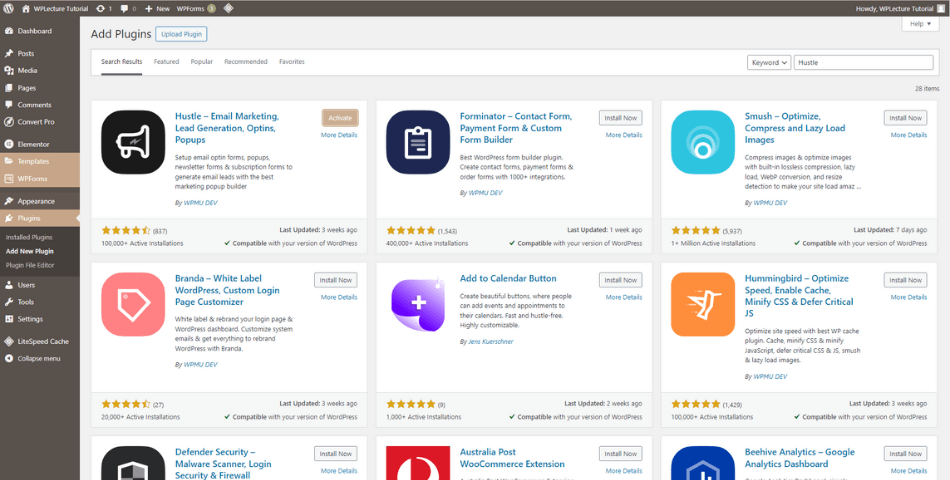This screenshot has width=950, height=480.
Task: Click the LiteSpeed Cache sidebar icon
Action: [9, 341]
